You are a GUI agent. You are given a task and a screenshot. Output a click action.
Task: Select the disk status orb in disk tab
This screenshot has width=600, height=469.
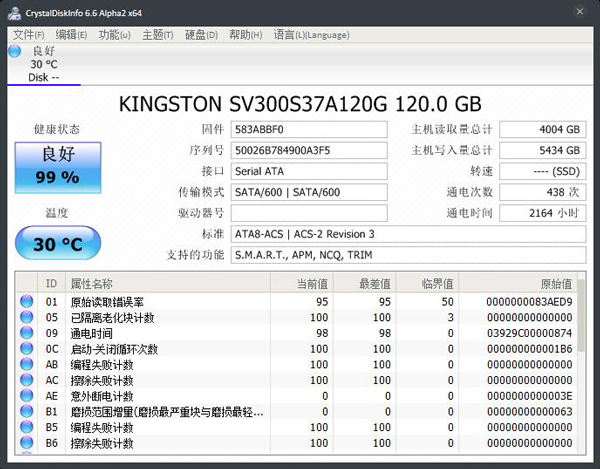15,51
